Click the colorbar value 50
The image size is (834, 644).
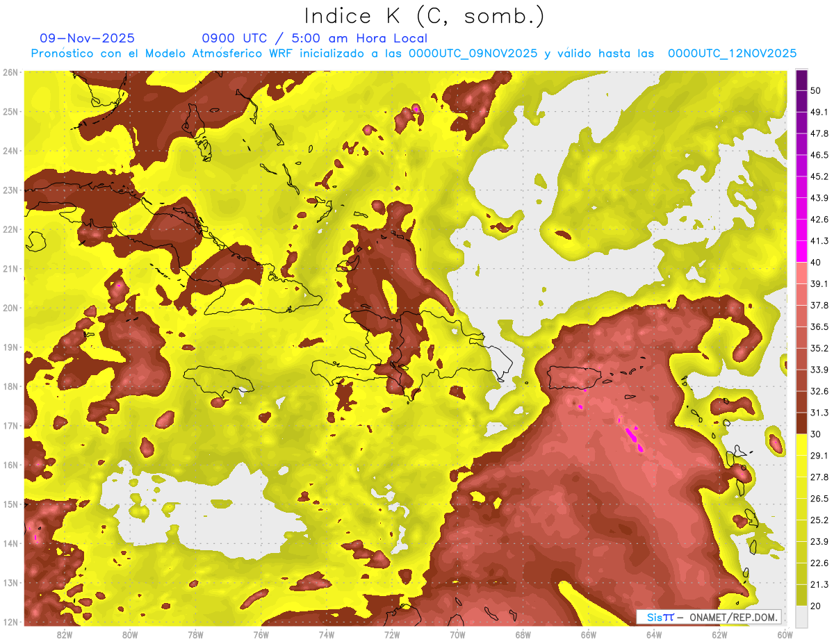click(x=816, y=90)
